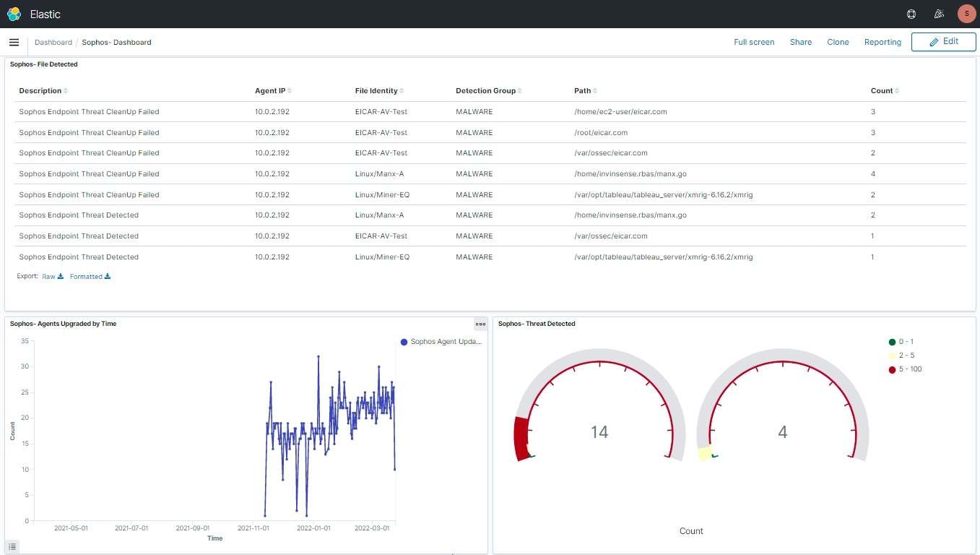Sort by File Identity column arrow
980x555 pixels.
pyautogui.click(x=402, y=91)
